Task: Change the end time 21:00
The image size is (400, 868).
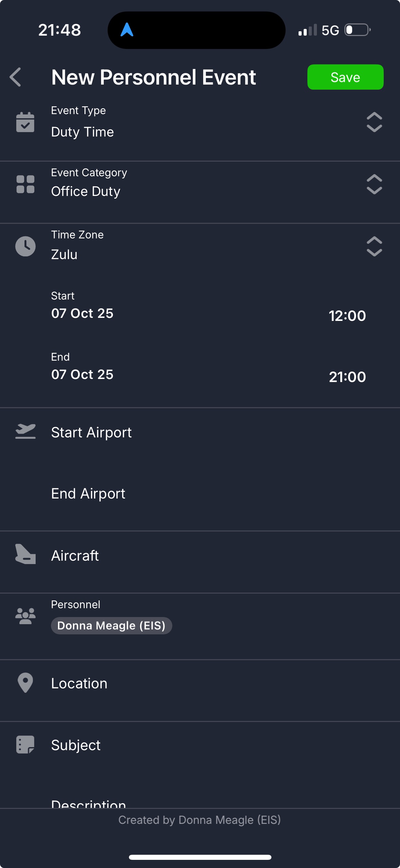Action: (x=347, y=377)
